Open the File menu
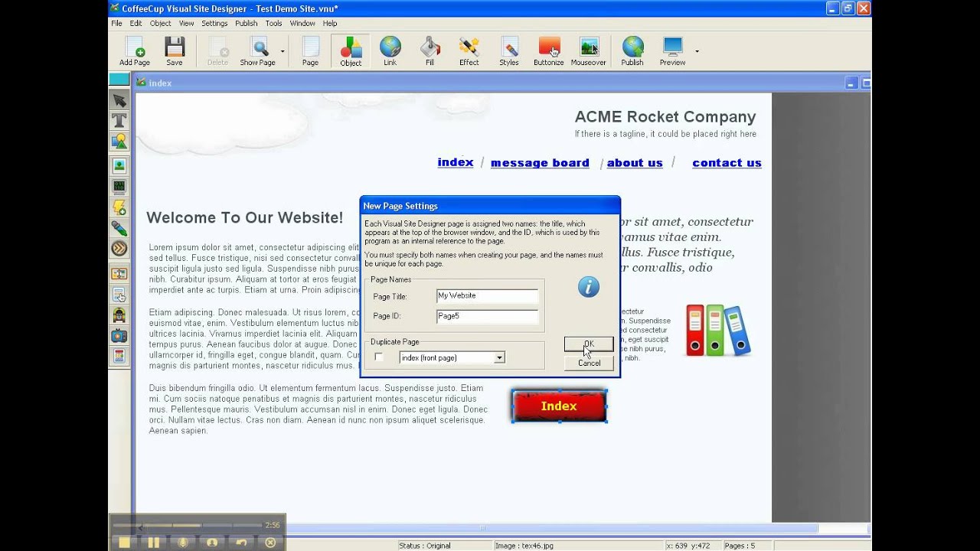This screenshot has height=551, width=980. click(x=116, y=23)
